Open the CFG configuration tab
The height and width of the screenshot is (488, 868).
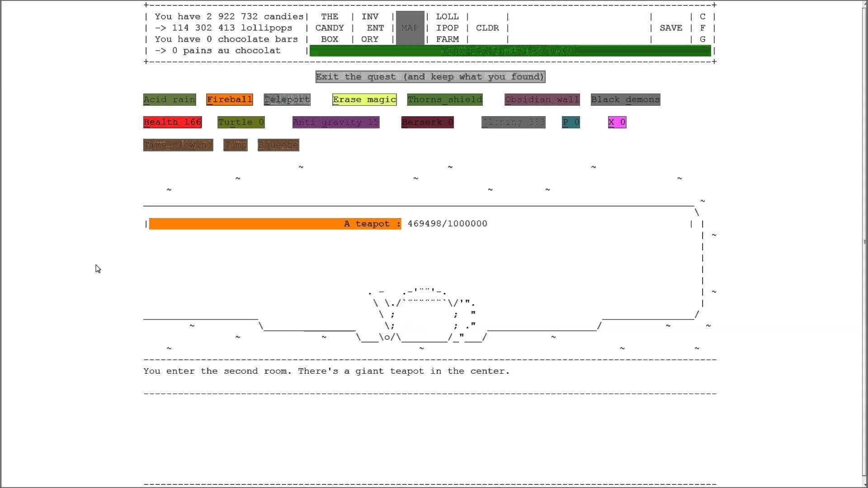click(x=703, y=28)
